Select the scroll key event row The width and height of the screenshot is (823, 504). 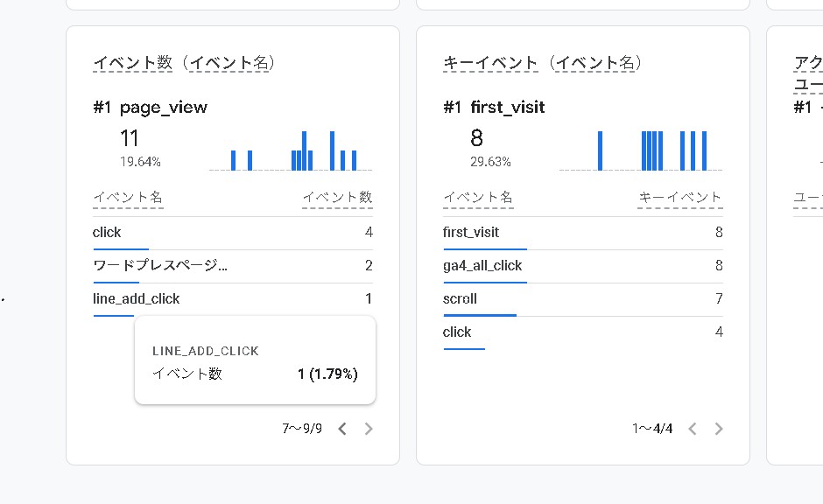point(460,299)
